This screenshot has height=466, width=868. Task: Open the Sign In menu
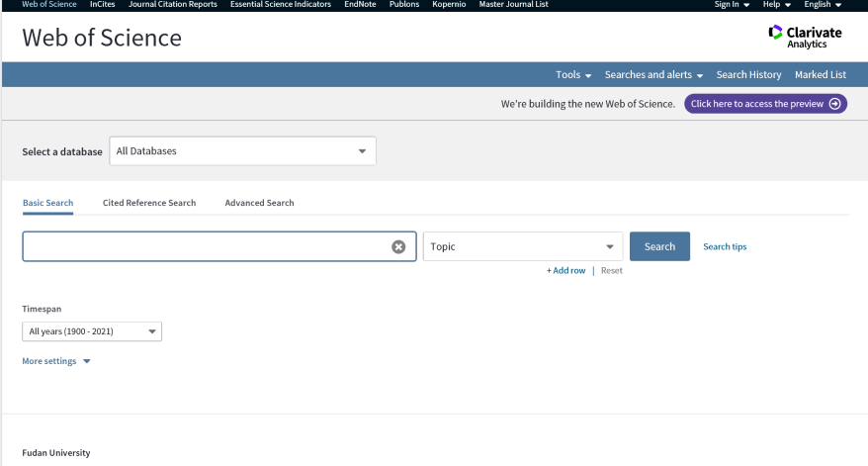pyautogui.click(x=732, y=4)
